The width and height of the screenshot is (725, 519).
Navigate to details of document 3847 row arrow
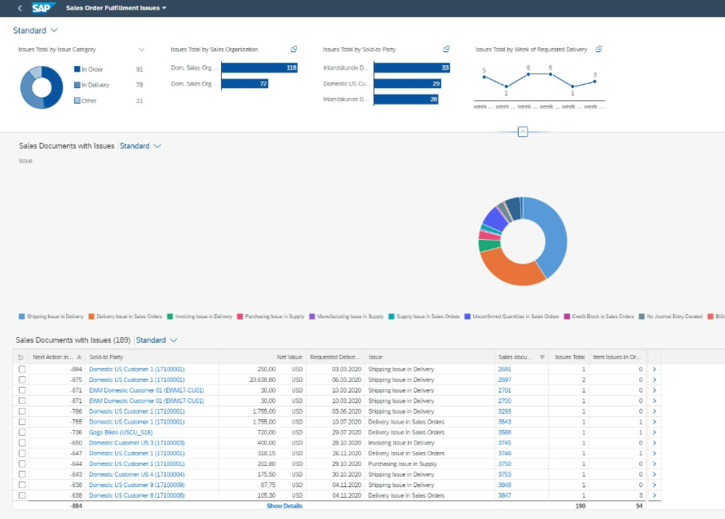pos(654,495)
